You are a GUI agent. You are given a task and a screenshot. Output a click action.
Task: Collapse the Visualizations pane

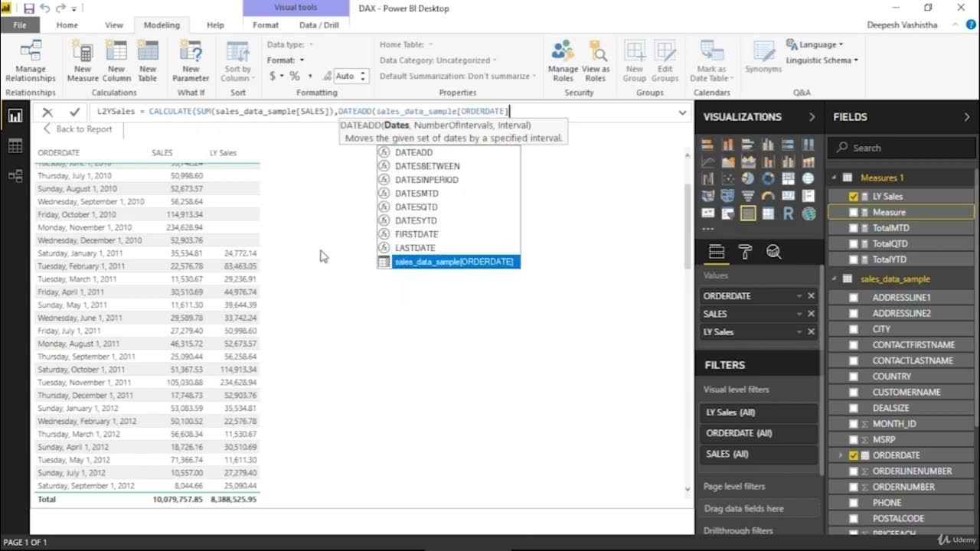point(812,117)
